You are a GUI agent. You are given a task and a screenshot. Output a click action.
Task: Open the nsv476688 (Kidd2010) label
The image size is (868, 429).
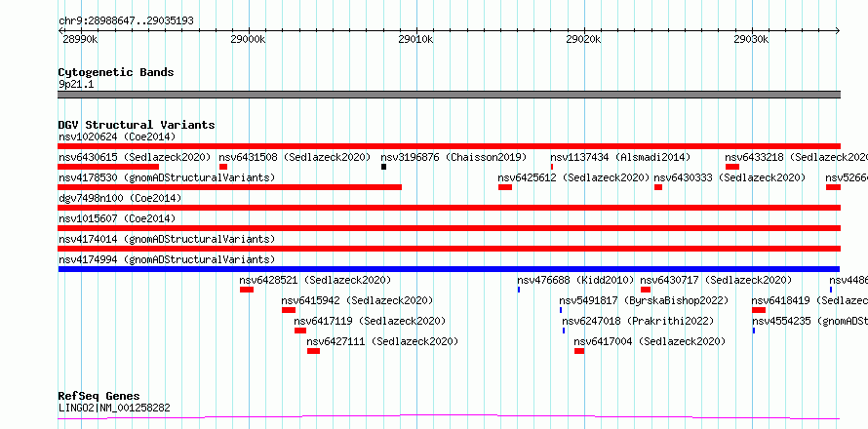[575, 280]
